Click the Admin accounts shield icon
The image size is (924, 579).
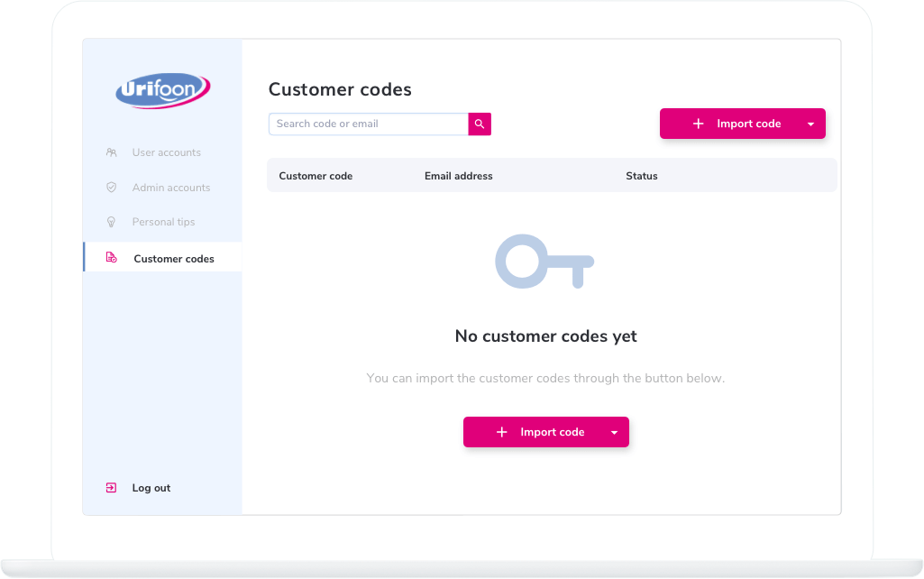pyautogui.click(x=112, y=187)
